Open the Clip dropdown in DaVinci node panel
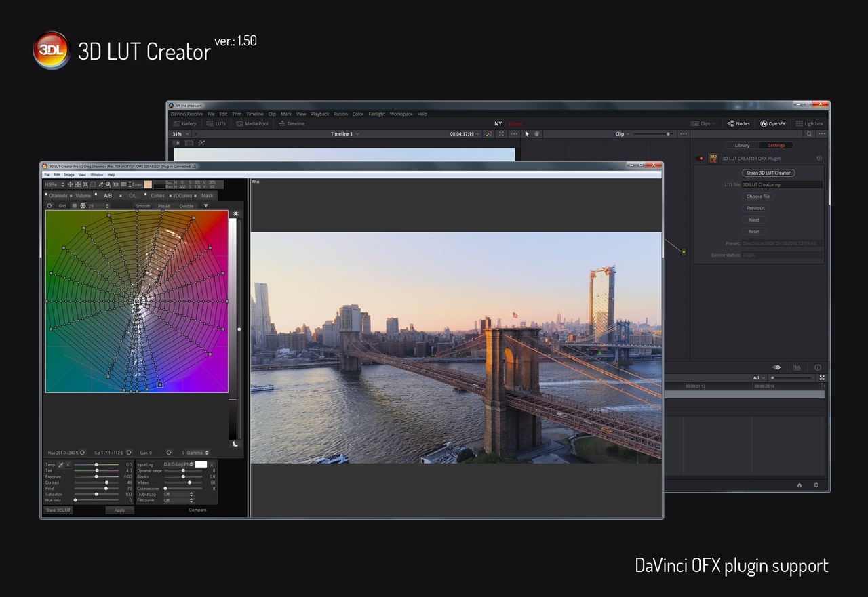868x597 pixels. [x=622, y=134]
